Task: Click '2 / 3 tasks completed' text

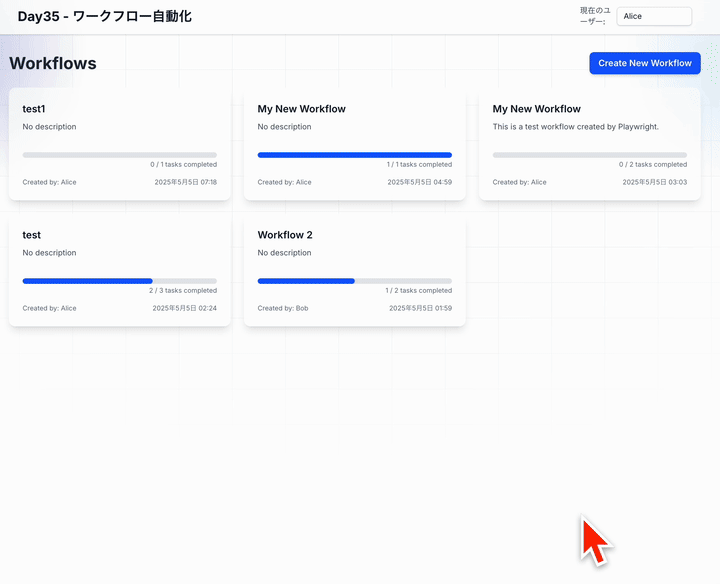Action: click(x=183, y=291)
